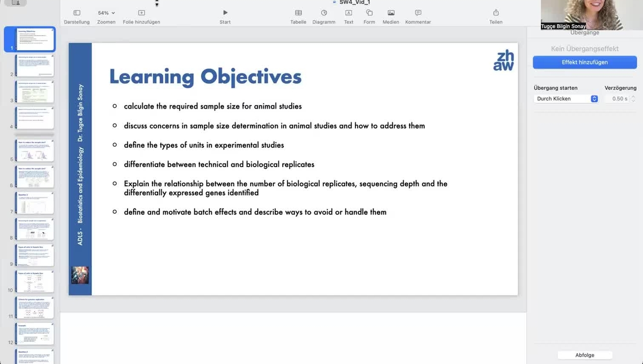643x364 pixels.
Task: Select slide 2 thumbnail in the navigator
Action: (x=34, y=65)
